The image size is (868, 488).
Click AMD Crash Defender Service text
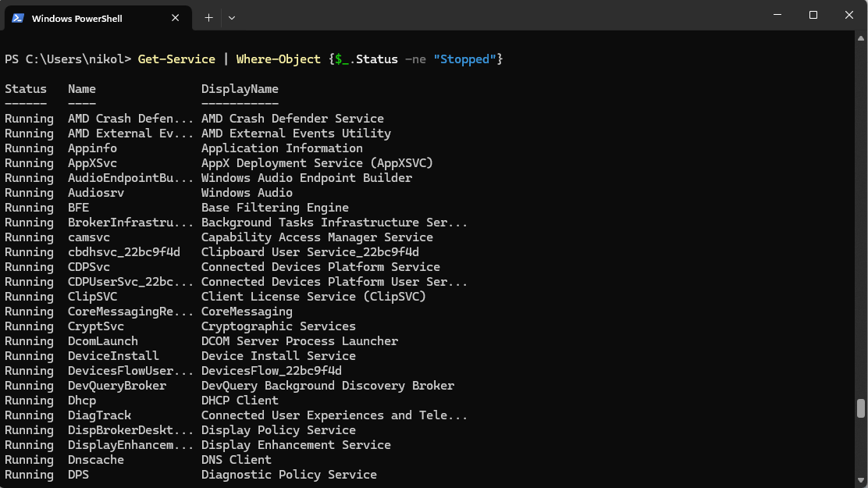click(x=292, y=119)
